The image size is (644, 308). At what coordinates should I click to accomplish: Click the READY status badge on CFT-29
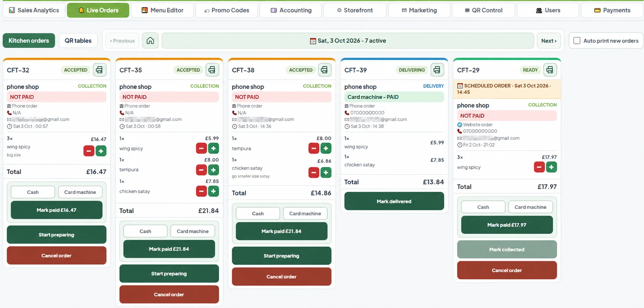tap(530, 70)
